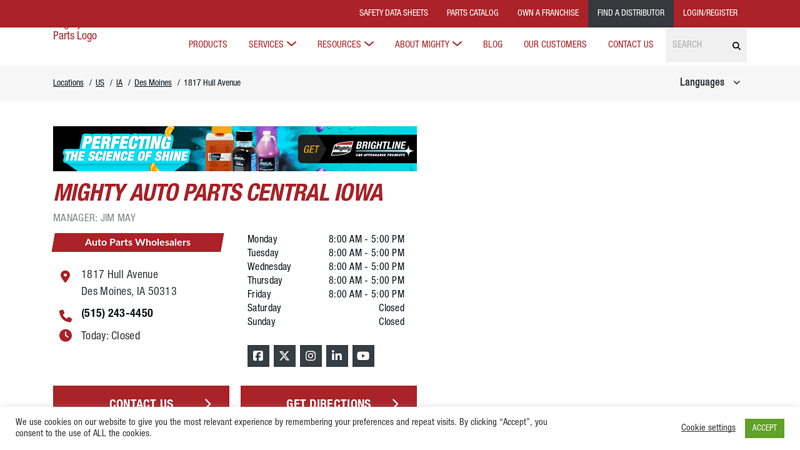Select Contact Us in the main navigation
The height and width of the screenshot is (450, 800).
tap(630, 44)
